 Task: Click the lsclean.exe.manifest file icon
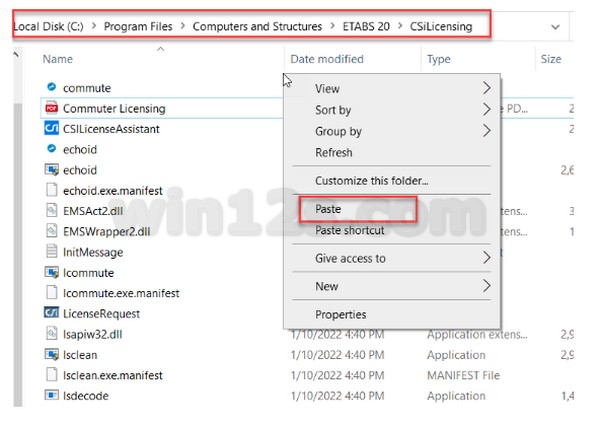click(x=52, y=374)
